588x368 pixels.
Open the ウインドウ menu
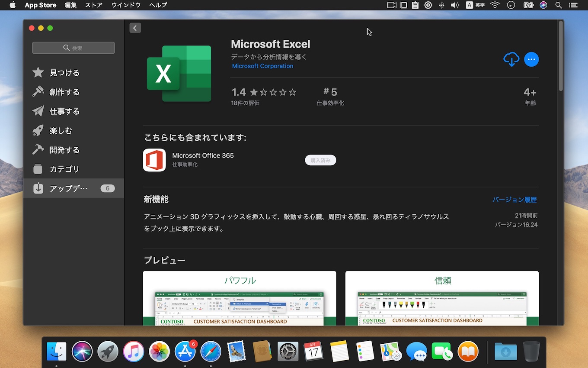[x=126, y=5]
